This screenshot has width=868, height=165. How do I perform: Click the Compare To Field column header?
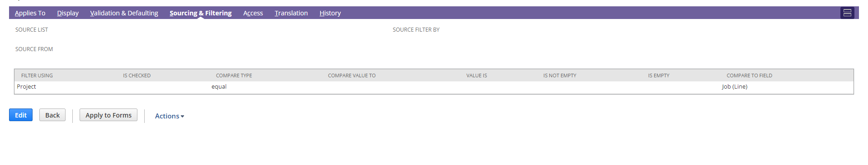point(749,75)
